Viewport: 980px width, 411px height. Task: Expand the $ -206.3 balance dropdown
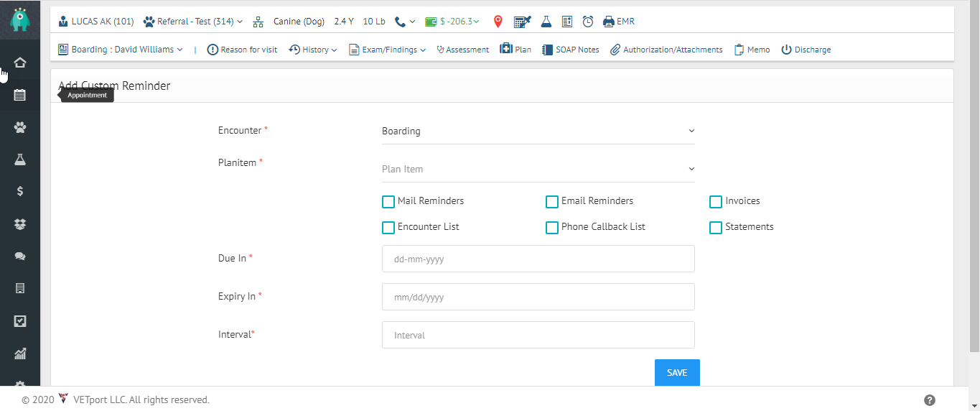pos(452,22)
